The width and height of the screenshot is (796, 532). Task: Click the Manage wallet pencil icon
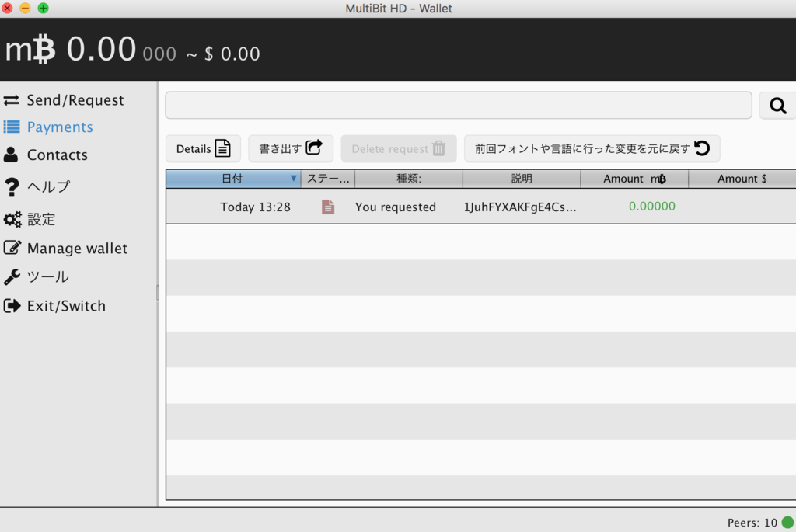(13, 248)
